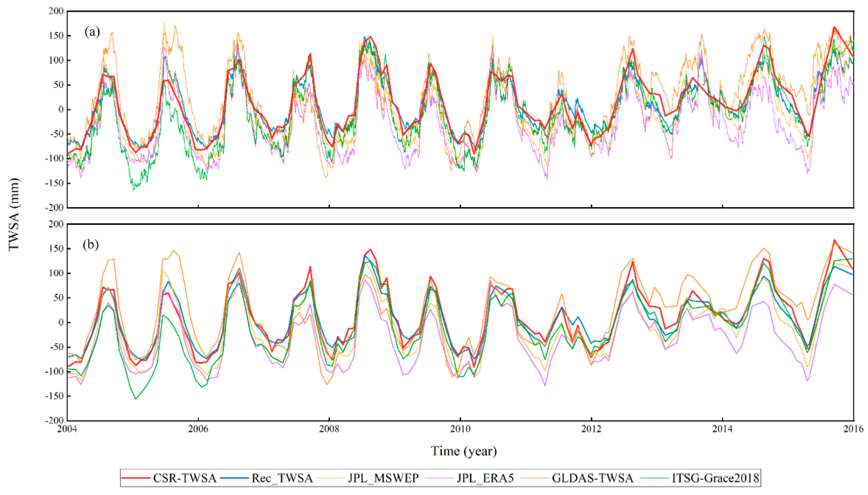
Task: Click the Time (year) axis title
Action: point(464,451)
